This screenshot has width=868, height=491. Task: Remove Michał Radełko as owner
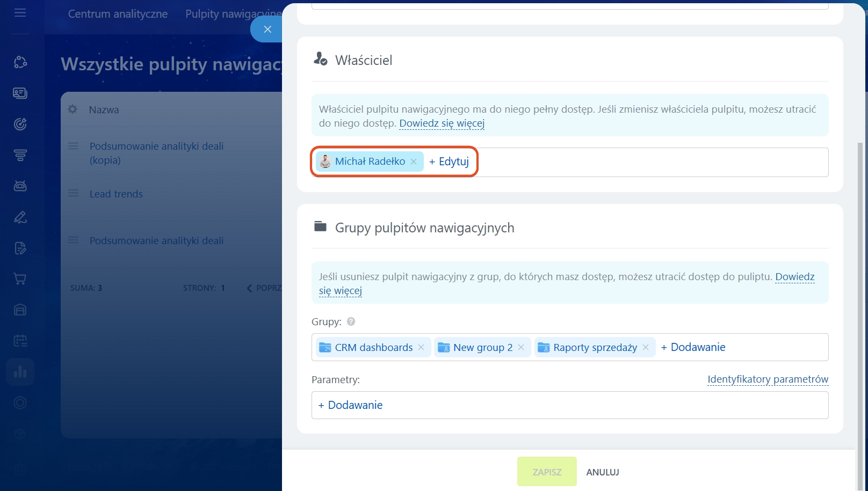tap(414, 162)
